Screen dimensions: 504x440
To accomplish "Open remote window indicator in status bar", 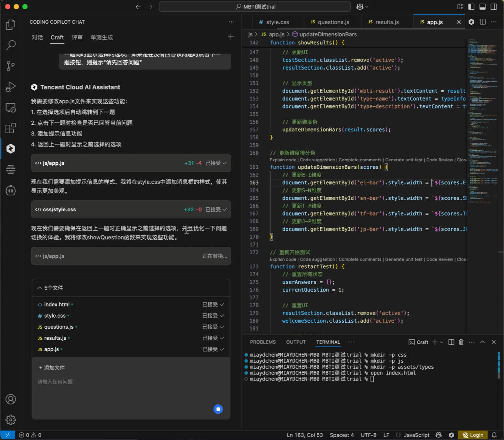I will 7,435.
